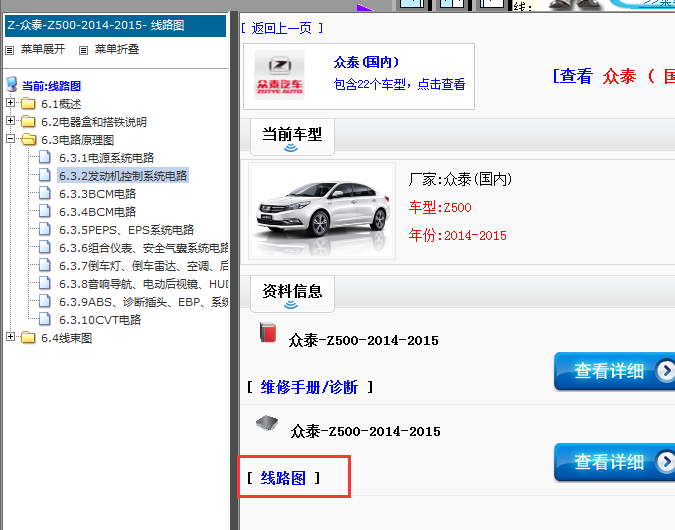Open 6.3.9ABS、诊断插头 page
The width and height of the screenshot is (675, 530).
pyautogui.click(x=143, y=302)
